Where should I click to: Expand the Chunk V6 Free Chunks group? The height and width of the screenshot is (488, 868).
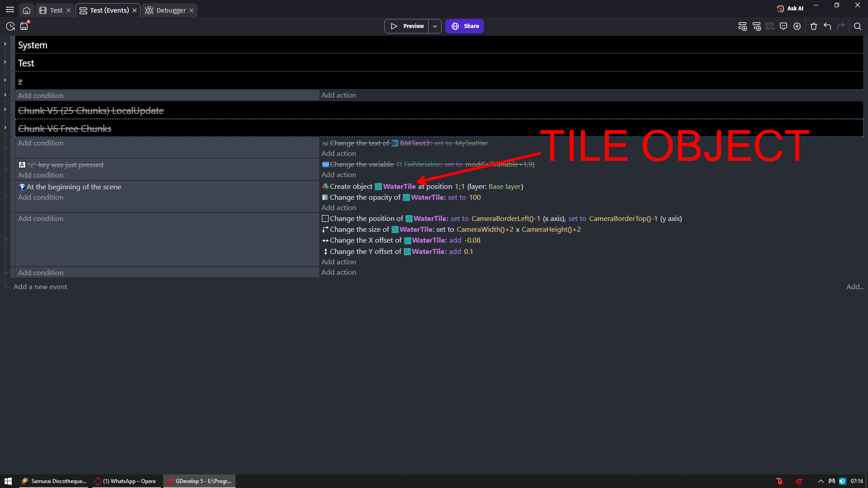pyautogui.click(x=5, y=127)
